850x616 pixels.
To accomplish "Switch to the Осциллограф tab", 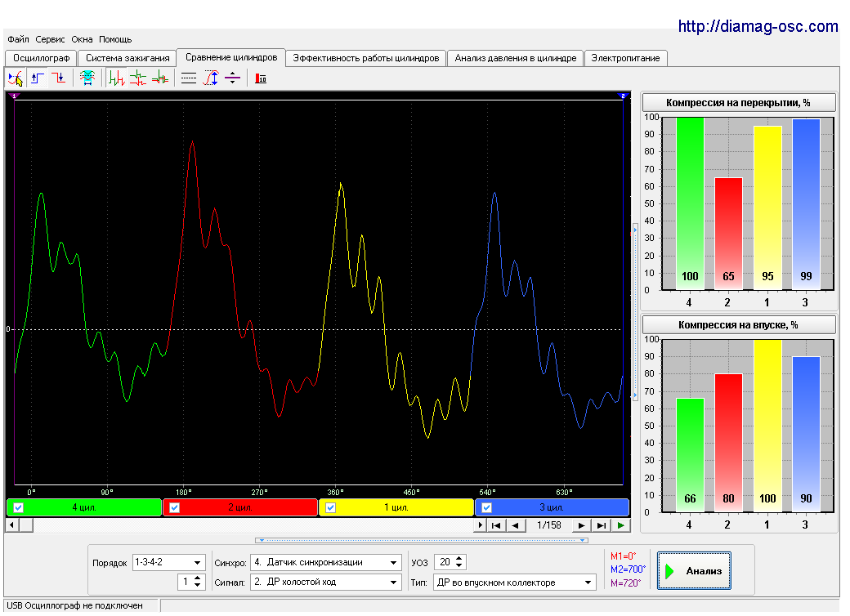I will [x=41, y=58].
